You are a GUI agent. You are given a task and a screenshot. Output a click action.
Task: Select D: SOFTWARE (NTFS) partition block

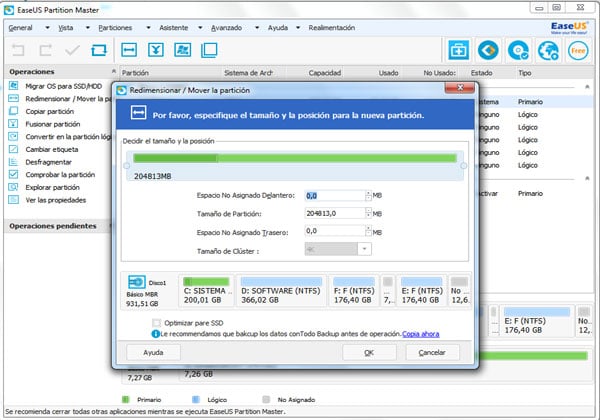coord(281,291)
